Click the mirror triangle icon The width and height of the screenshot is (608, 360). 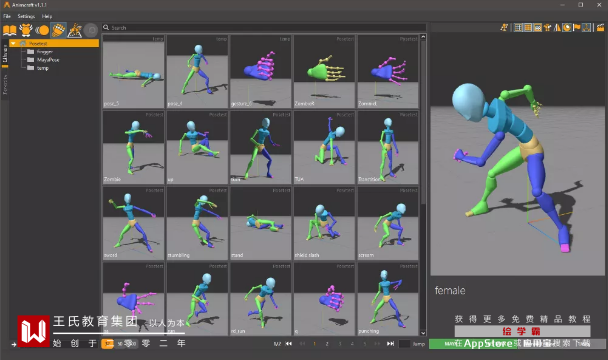(x=557, y=27)
